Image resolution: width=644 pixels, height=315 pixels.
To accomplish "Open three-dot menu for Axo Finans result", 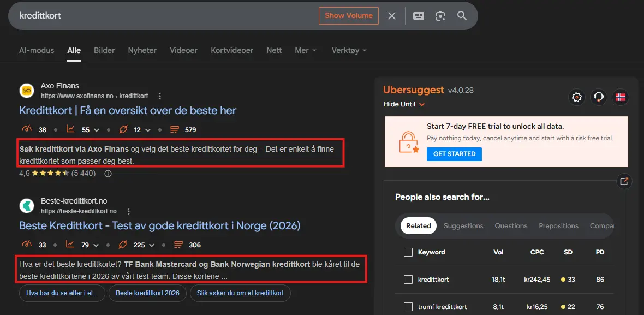I will tap(160, 96).
